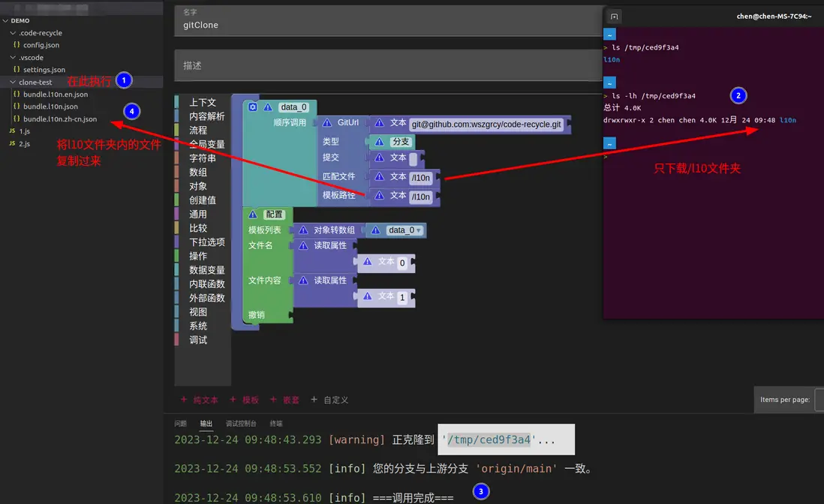Click the 描述 description field
The width and height of the screenshot is (824, 504).
(x=389, y=66)
